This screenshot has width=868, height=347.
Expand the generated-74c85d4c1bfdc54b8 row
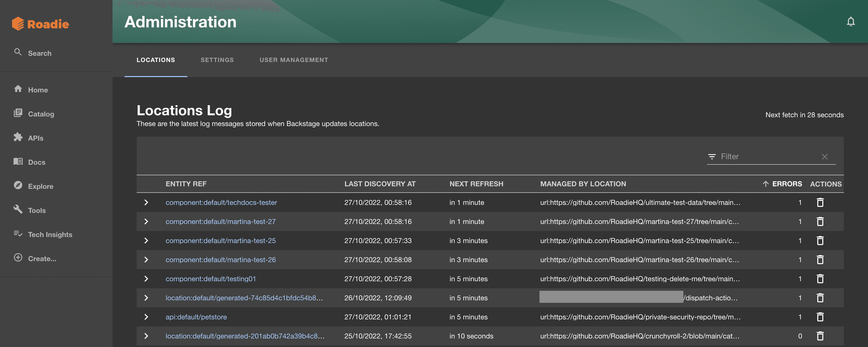[x=146, y=298]
